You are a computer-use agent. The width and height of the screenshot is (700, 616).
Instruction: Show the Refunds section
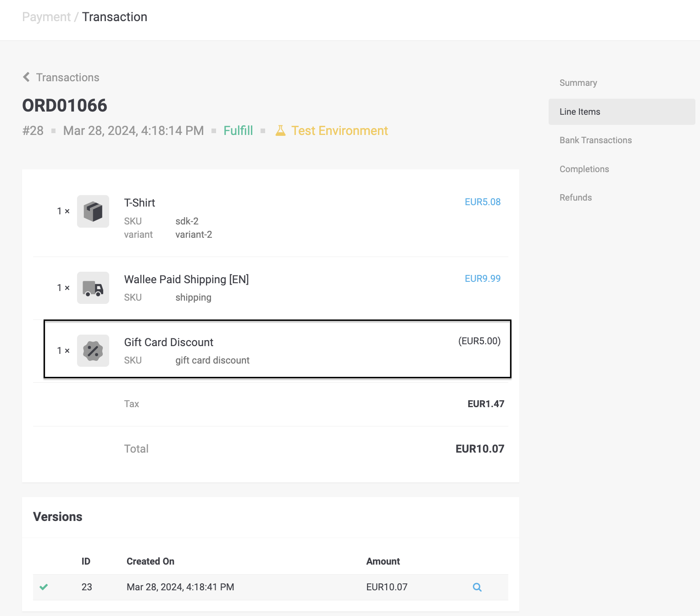(575, 198)
